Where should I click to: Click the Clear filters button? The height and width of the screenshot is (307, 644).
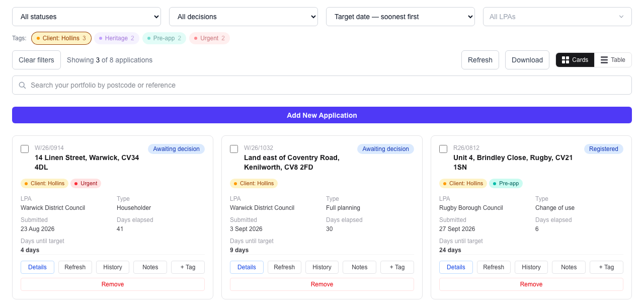coord(36,60)
